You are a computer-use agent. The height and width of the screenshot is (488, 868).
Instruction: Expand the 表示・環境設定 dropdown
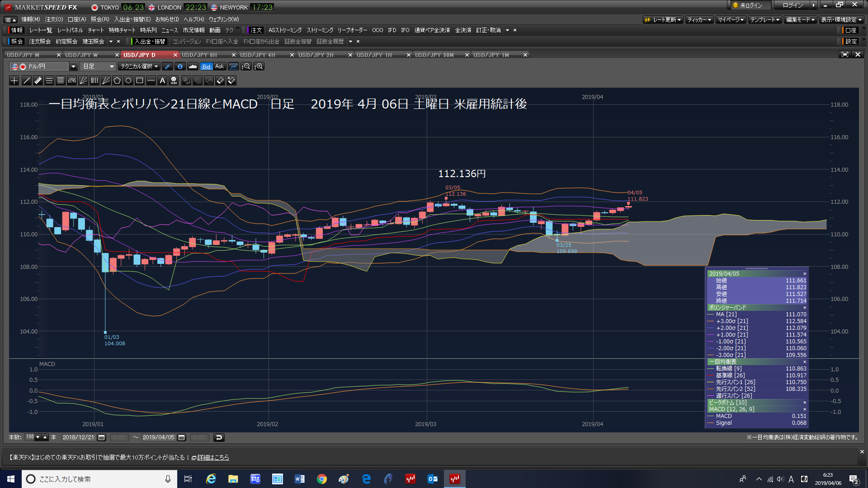[841, 20]
